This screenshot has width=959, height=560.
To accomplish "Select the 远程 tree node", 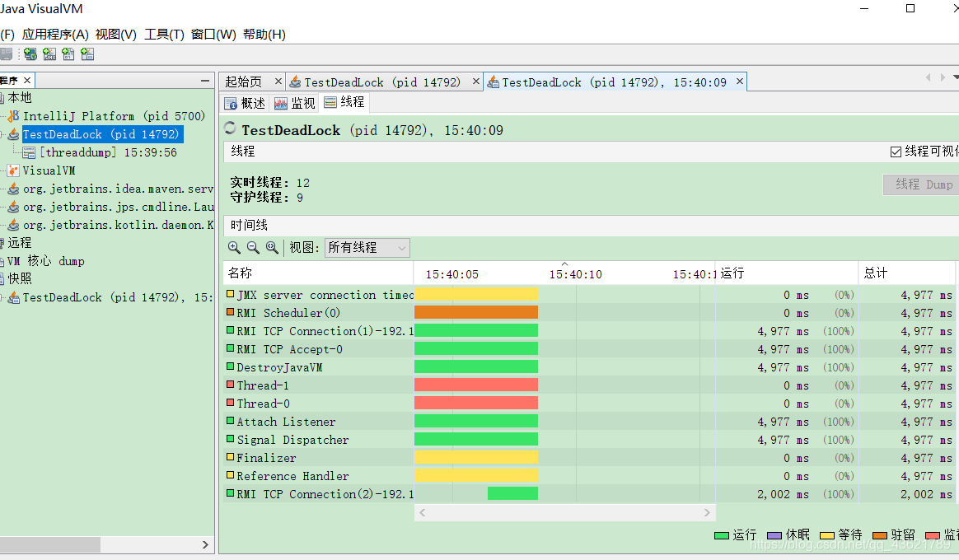I will click(x=19, y=243).
